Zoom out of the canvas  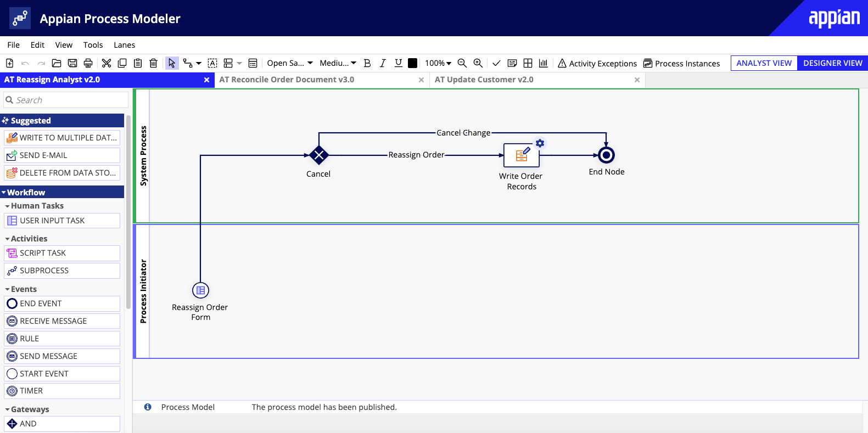462,63
